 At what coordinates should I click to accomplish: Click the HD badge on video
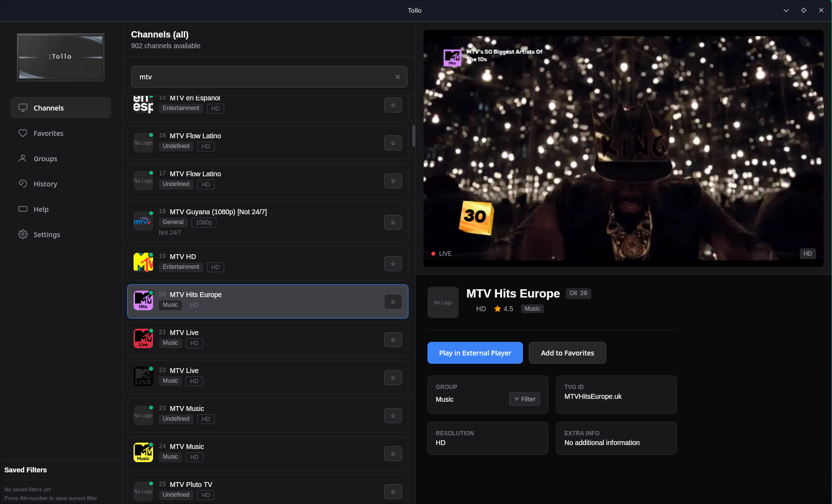pos(808,254)
